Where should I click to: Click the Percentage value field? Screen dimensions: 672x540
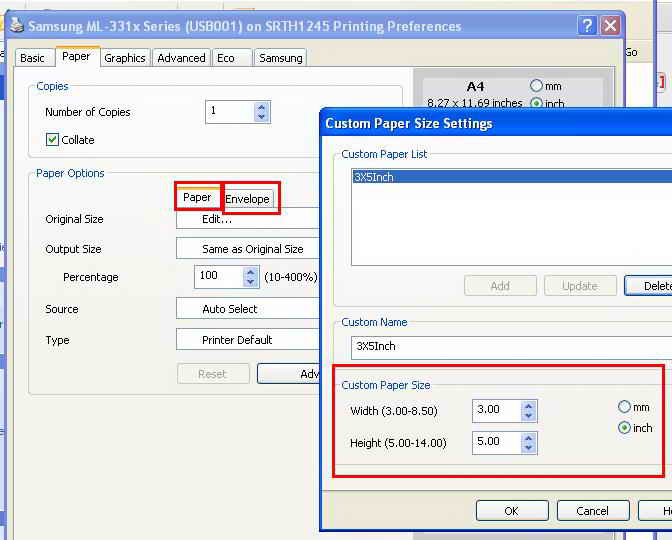click(219, 276)
